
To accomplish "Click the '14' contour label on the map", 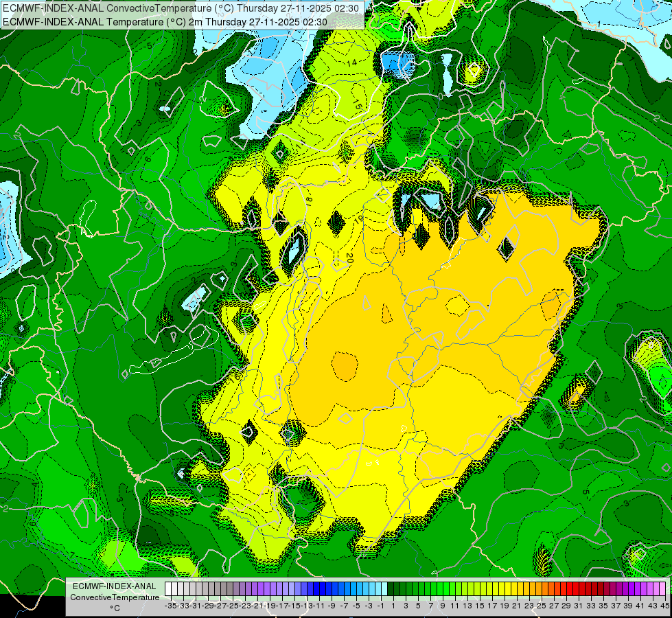I will (x=352, y=63).
